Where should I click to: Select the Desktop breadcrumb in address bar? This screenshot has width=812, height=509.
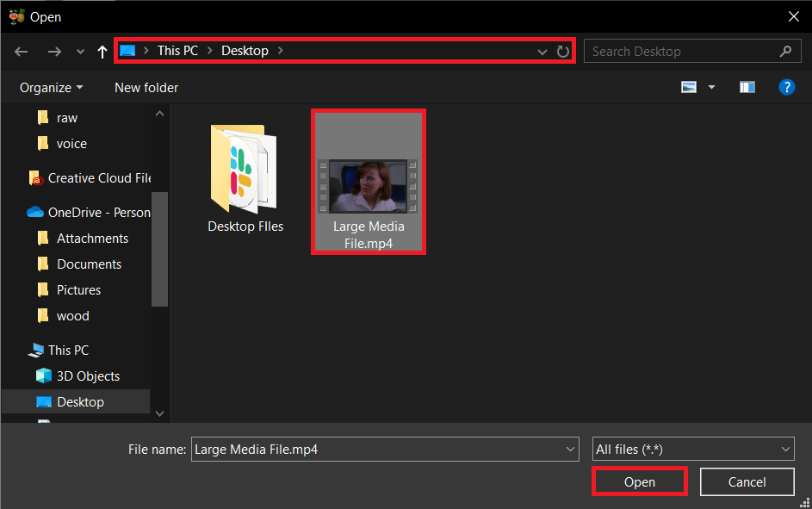(245, 50)
